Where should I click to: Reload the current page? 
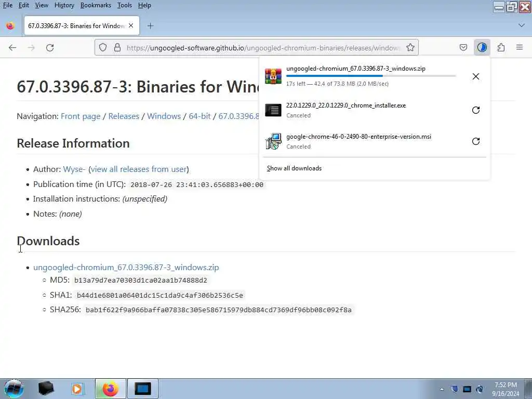pyautogui.click(x=50, y=48)
